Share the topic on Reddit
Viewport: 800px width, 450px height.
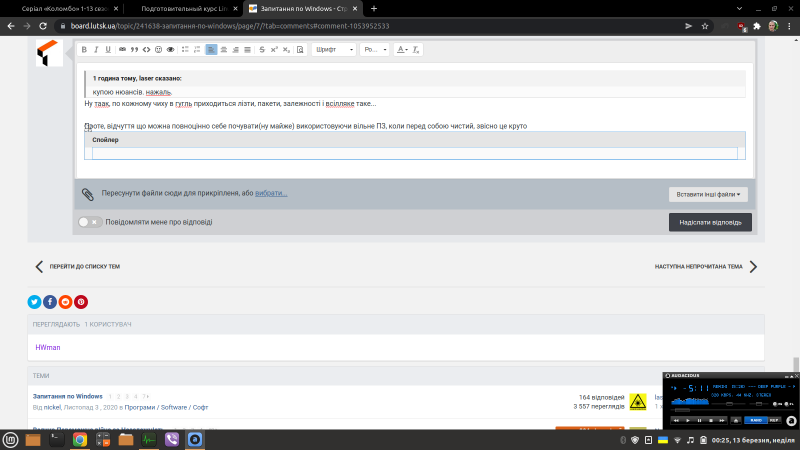(66, 301)
